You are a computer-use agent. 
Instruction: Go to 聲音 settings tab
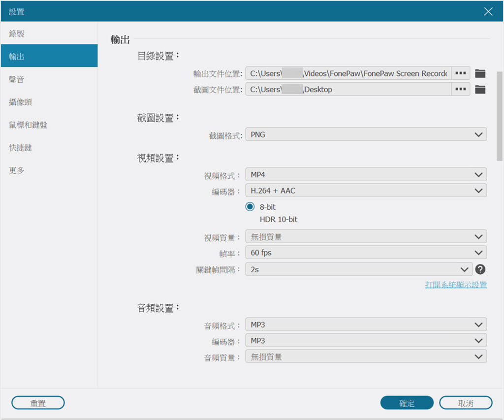tap(49, 79)
